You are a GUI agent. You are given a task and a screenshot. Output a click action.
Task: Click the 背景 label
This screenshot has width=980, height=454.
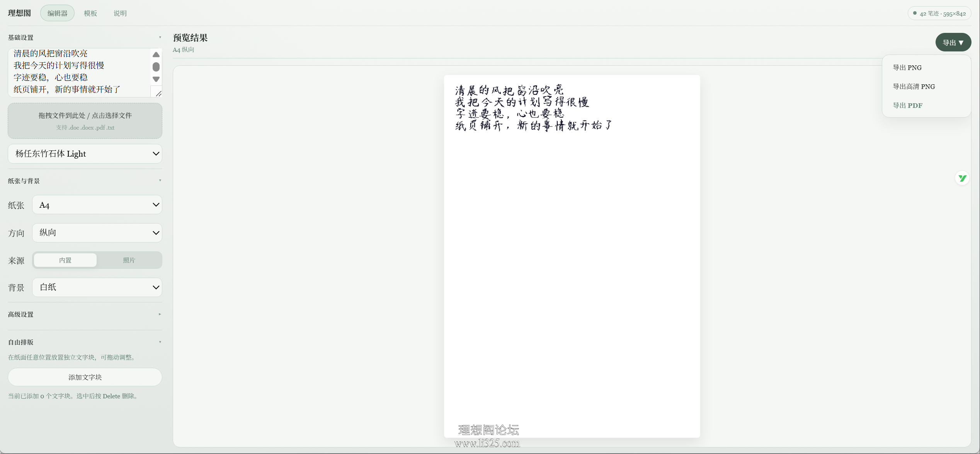click(16, 287)
